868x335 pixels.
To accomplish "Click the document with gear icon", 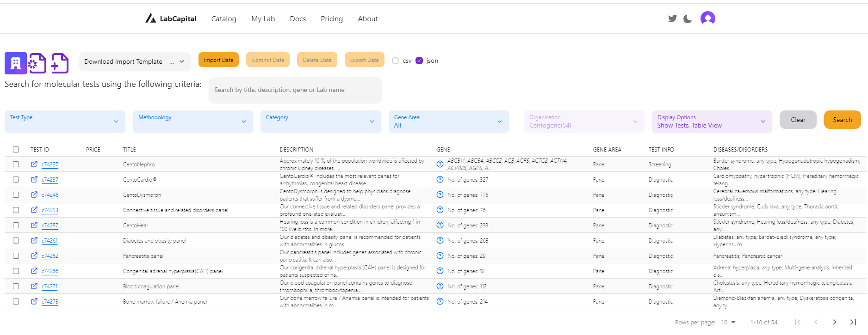I will click(x=37, y=63).
